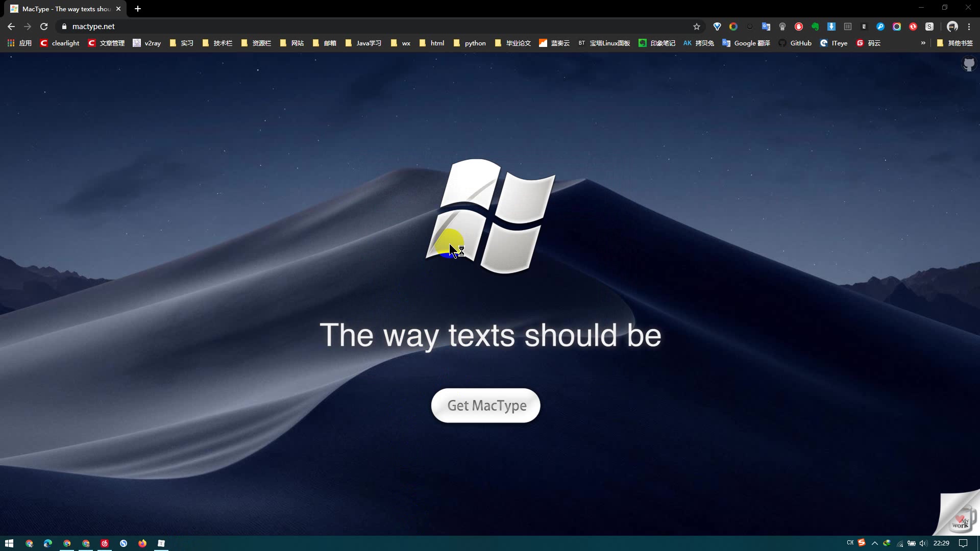Open the clearlight bookmark

pos(60,43)
